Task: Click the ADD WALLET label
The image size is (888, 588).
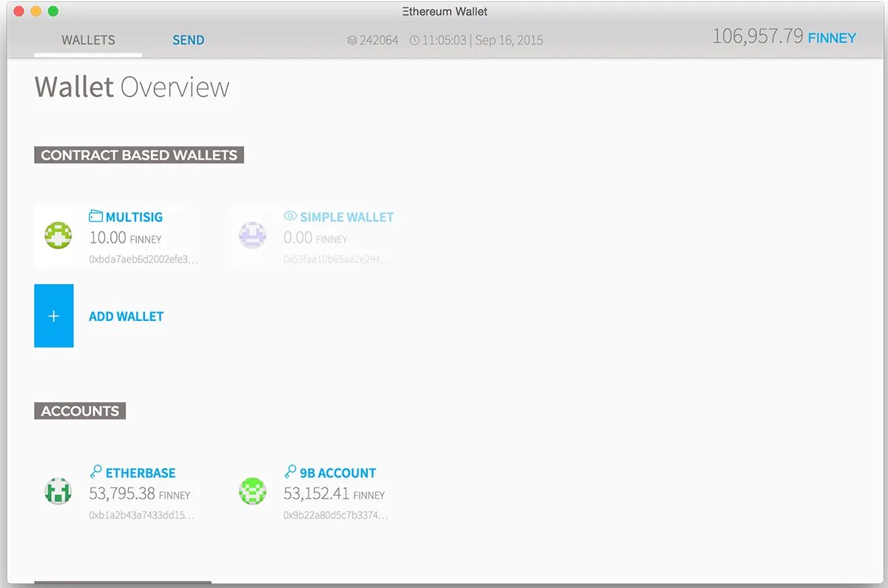Action: (126, 317)
